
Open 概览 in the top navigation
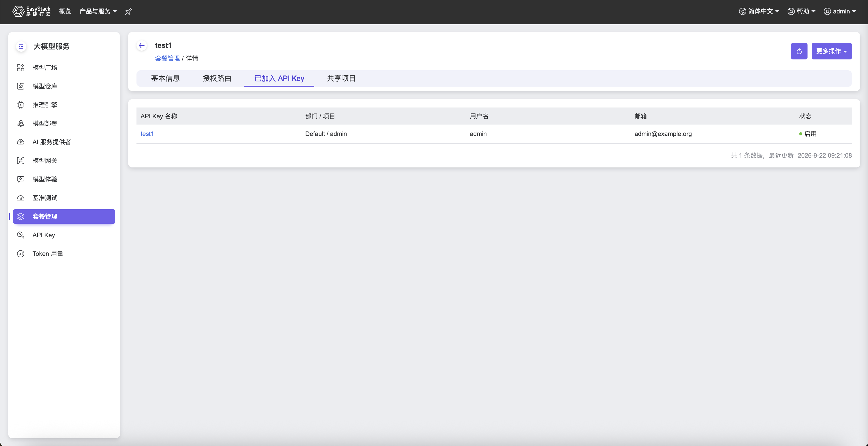pyautogui.click(x=65, y=11)
